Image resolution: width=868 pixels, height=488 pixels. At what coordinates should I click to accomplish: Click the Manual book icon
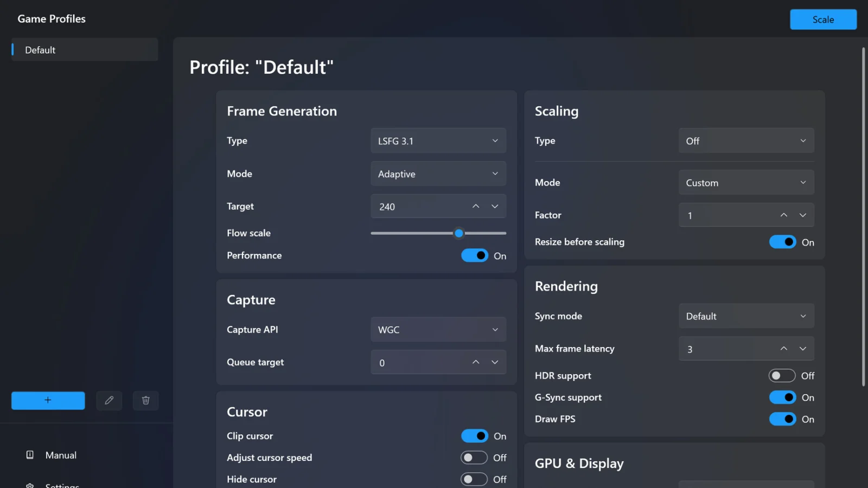click(30, 455)
